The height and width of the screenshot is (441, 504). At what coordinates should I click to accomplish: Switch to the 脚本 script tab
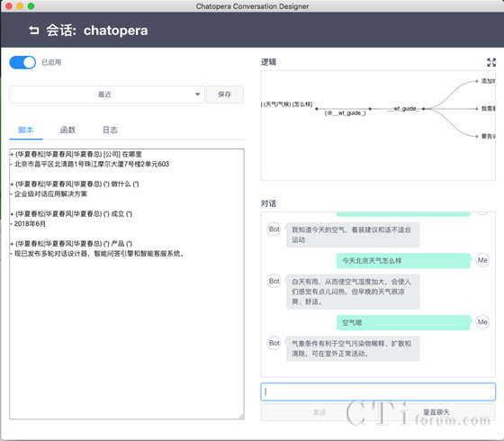[26, 130]
